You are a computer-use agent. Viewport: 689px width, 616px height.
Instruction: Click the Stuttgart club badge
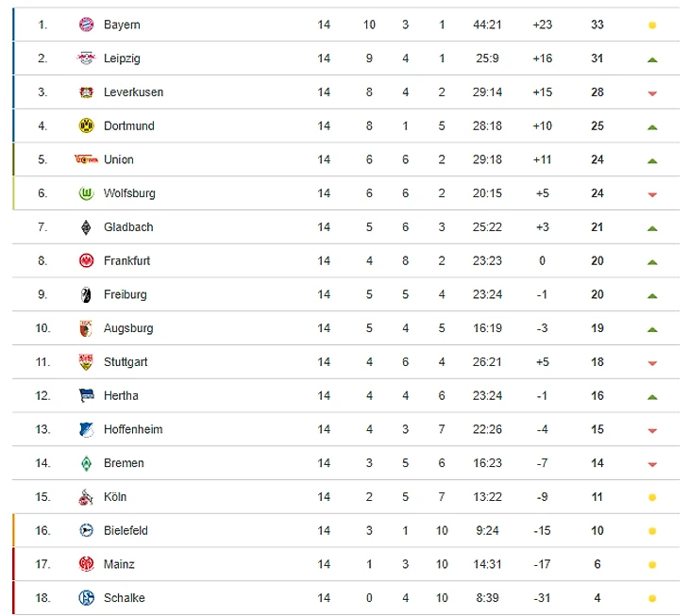click(x=86, y=362)
